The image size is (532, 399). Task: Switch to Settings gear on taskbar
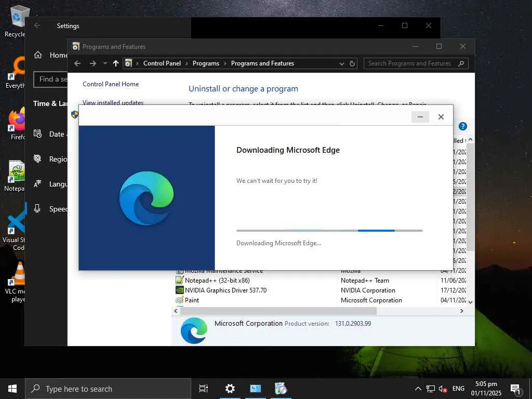[x=230, y=389]
